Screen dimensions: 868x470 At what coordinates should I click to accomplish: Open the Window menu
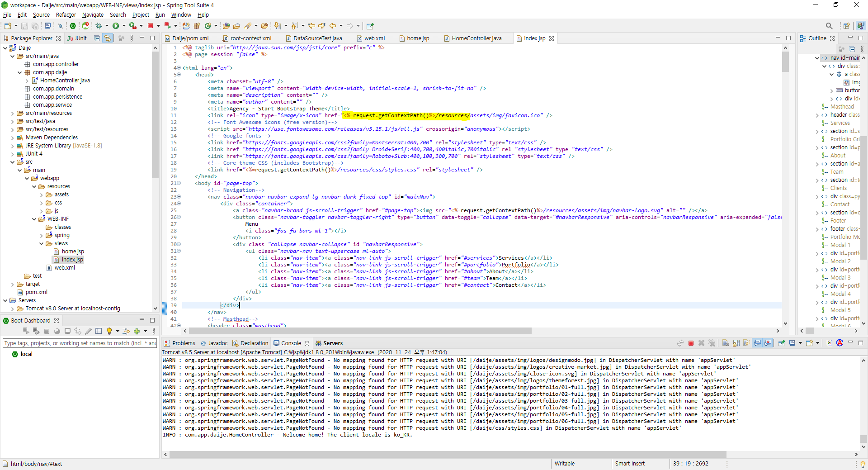point(181,15)
